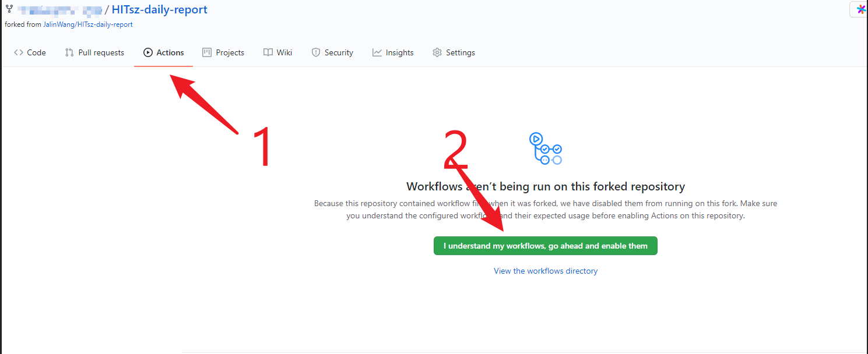Select the Actions tab
The height and width of the screenshot is (354, 868).
pos(164,52)
